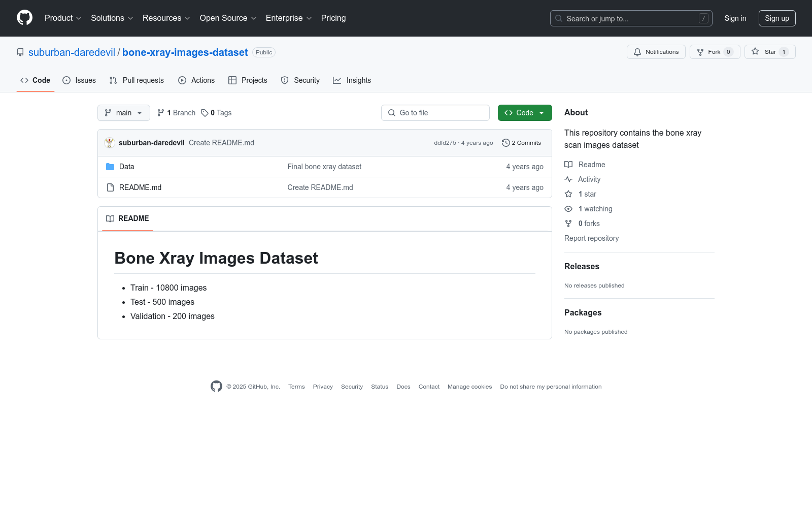Screen dimensions: 812x508
Task: Expand the Resources menu
Action: pyautogui.click(x=166, y=18)
